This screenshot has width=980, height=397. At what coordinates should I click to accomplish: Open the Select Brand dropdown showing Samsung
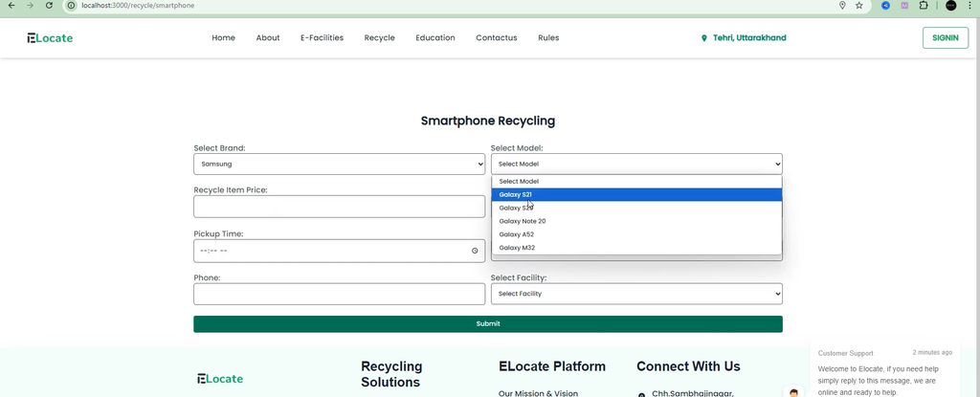340,164
